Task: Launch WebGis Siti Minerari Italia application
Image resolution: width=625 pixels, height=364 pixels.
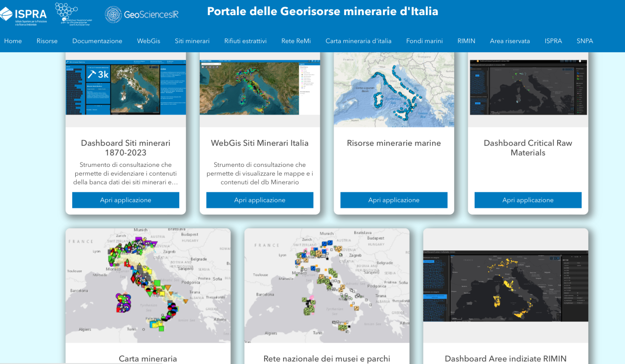Action: coord(260,200)
